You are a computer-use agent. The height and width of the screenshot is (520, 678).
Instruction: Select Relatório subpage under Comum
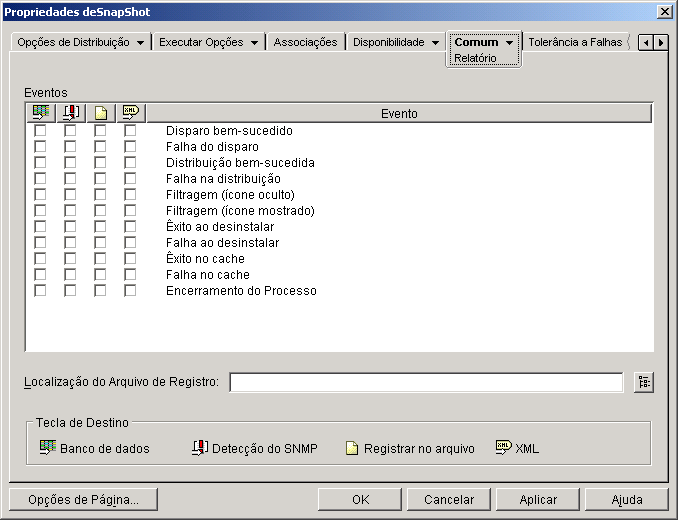(475, 58)
